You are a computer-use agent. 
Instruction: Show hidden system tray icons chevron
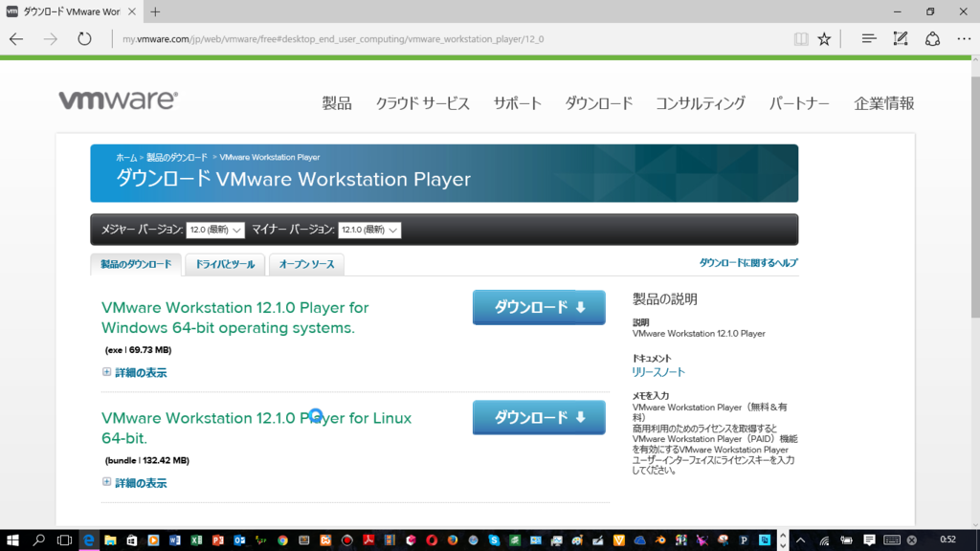coord(801,540)
